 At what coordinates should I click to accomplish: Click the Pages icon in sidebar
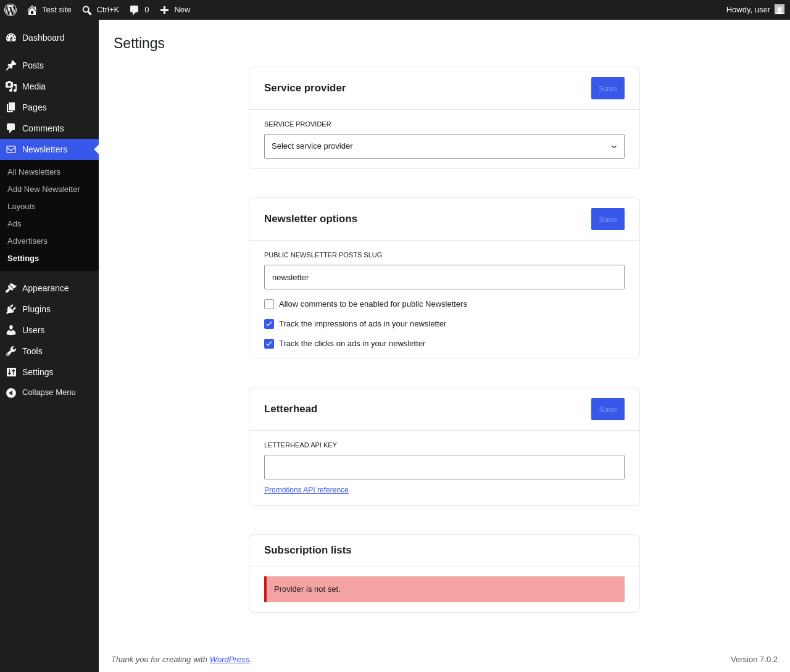click(11, 107)
